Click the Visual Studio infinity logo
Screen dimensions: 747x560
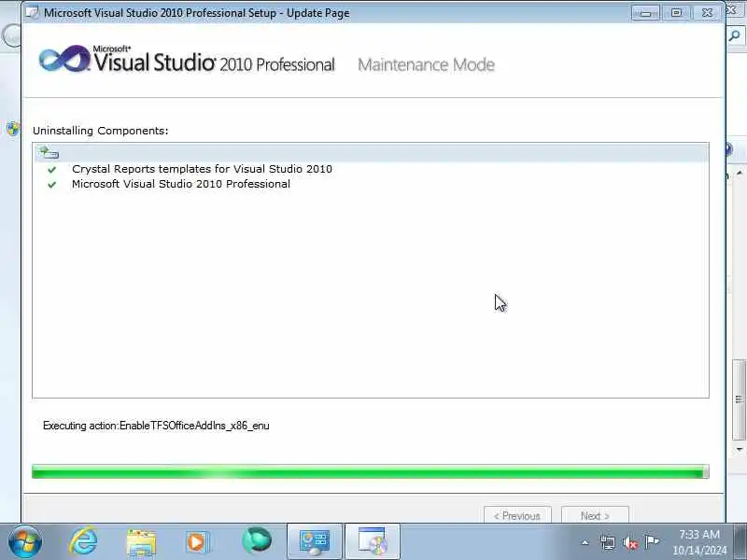(64, 59)
